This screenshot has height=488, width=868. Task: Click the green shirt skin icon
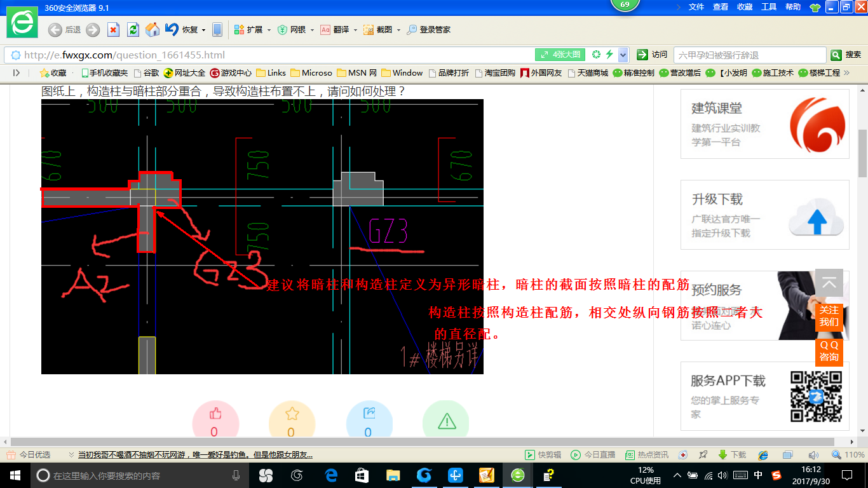click(x=815, y=8)
